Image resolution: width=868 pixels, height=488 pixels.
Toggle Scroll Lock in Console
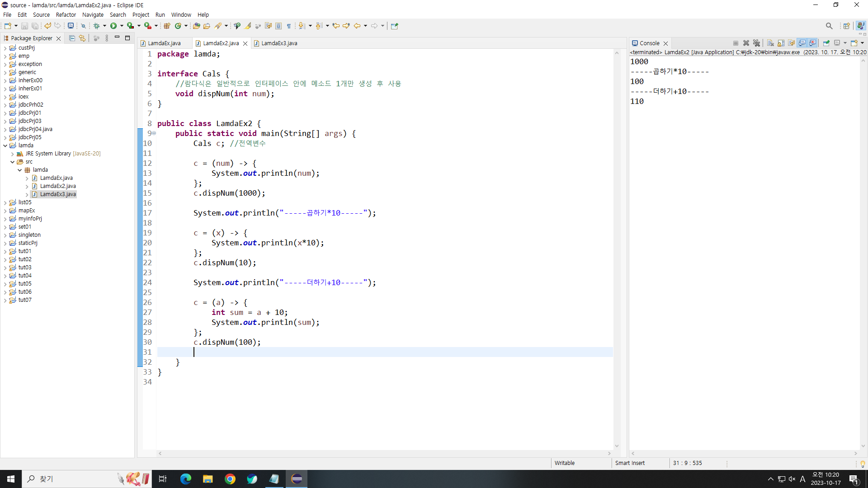[x=781, y=43]
